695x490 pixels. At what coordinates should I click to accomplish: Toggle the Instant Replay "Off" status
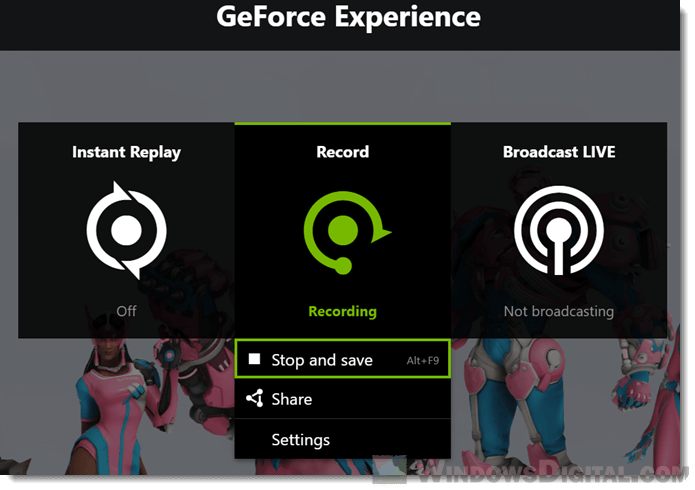click(x=126, y=311)
